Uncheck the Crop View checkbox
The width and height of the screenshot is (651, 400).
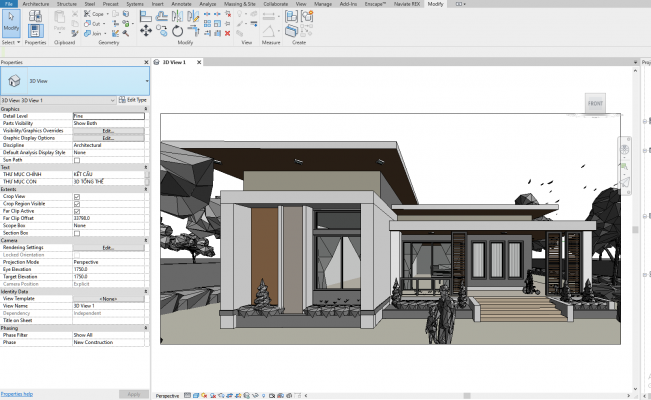pos(77,197)
